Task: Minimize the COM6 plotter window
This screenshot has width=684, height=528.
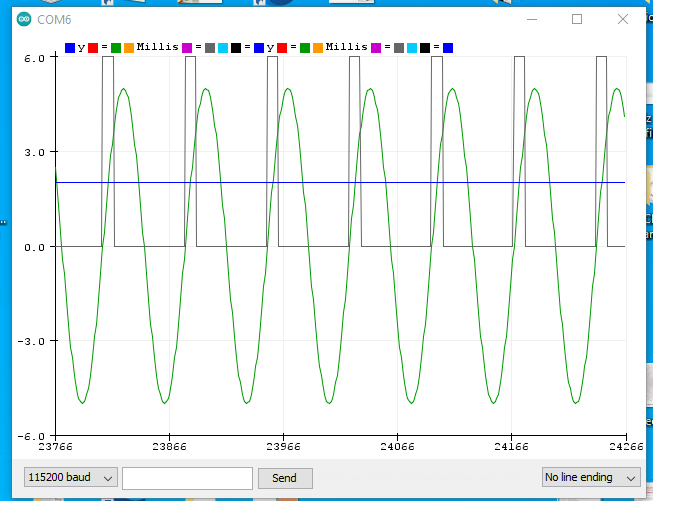Action: (x=530, y=19)
